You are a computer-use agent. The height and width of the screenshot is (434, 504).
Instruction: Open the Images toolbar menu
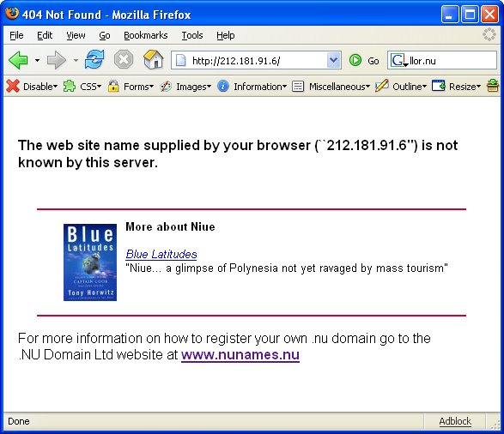[185, 87]
